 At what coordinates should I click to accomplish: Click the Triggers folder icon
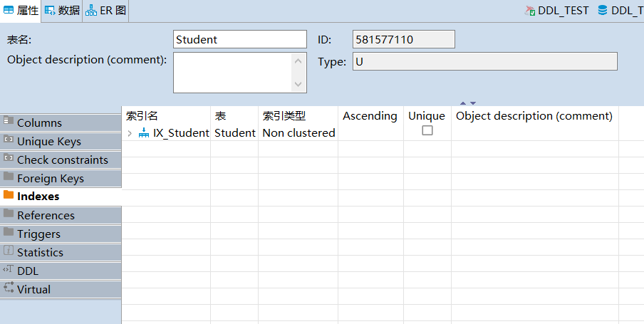[9, 233]
